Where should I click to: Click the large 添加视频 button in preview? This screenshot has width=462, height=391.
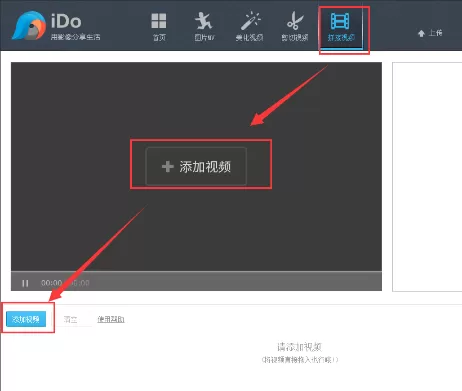(x=196, y=166)
